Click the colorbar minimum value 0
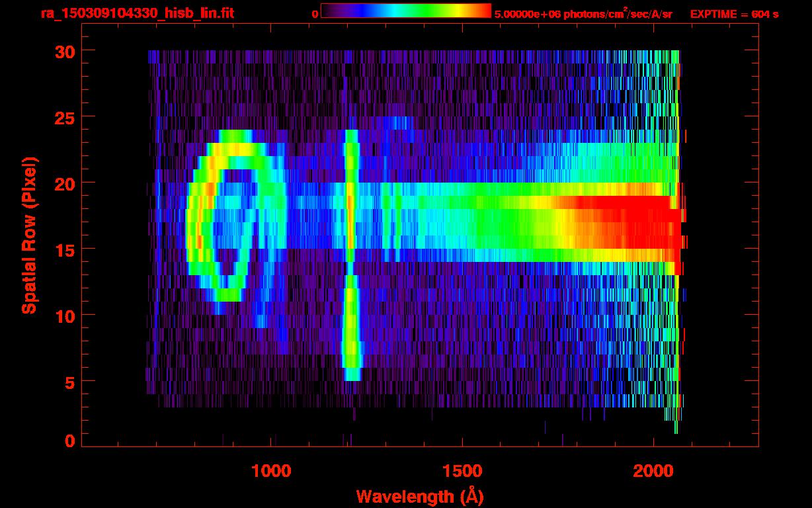 click(315, 14)
